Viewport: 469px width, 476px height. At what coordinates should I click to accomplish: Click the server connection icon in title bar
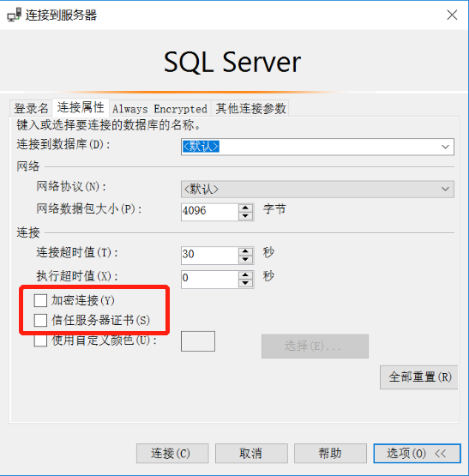pos(15,15)
